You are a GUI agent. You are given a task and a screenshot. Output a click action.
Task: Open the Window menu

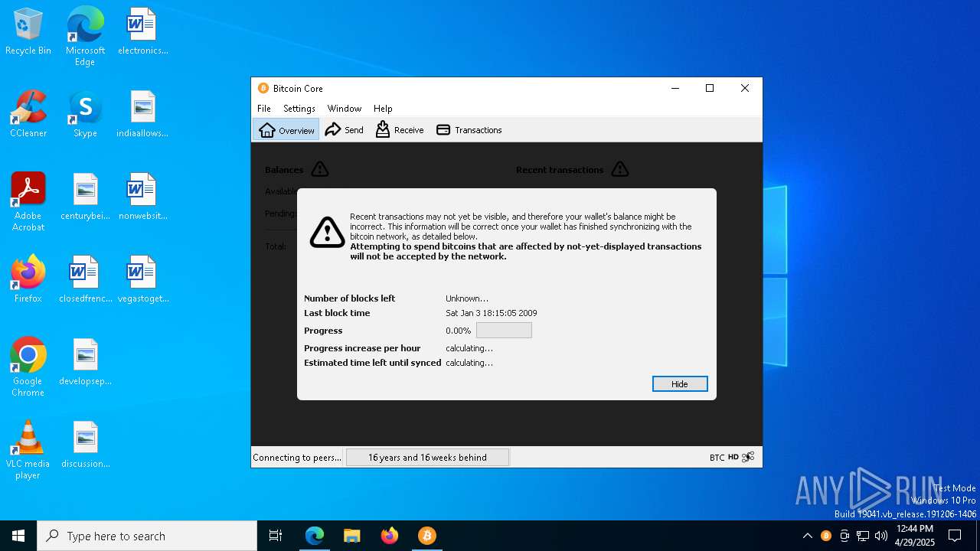[345, 109]
